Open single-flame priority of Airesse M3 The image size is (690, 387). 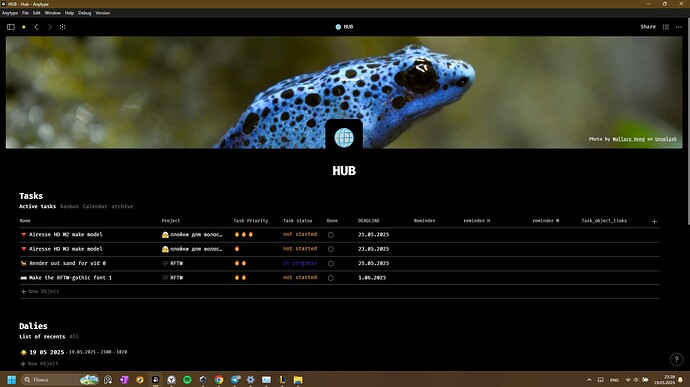coord(237,249)
